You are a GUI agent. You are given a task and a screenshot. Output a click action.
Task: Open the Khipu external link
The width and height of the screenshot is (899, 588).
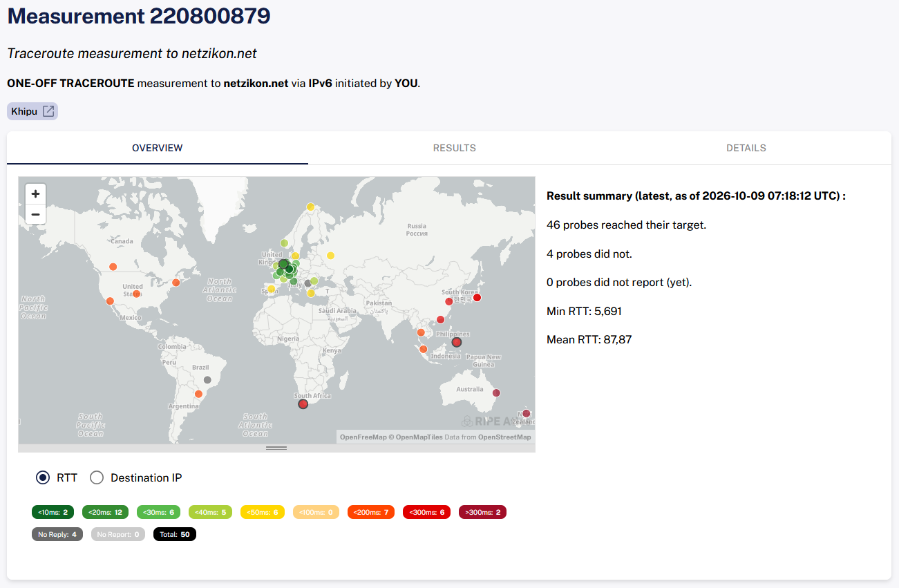click(32, 111)
